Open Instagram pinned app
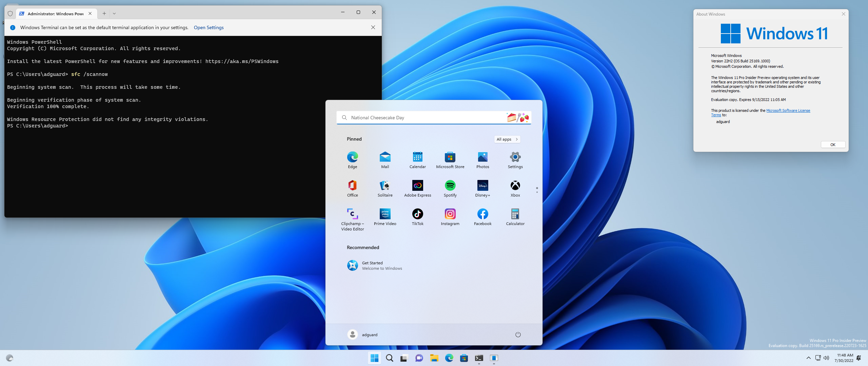 pos(450,217)
